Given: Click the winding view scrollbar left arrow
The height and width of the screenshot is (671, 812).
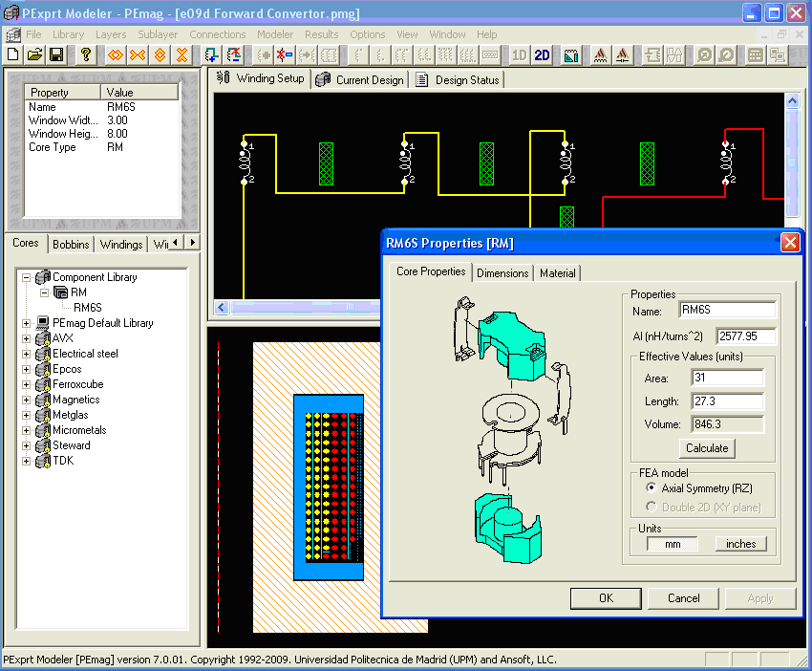Looking at the screenshot, I should click(x=222, y=307).
